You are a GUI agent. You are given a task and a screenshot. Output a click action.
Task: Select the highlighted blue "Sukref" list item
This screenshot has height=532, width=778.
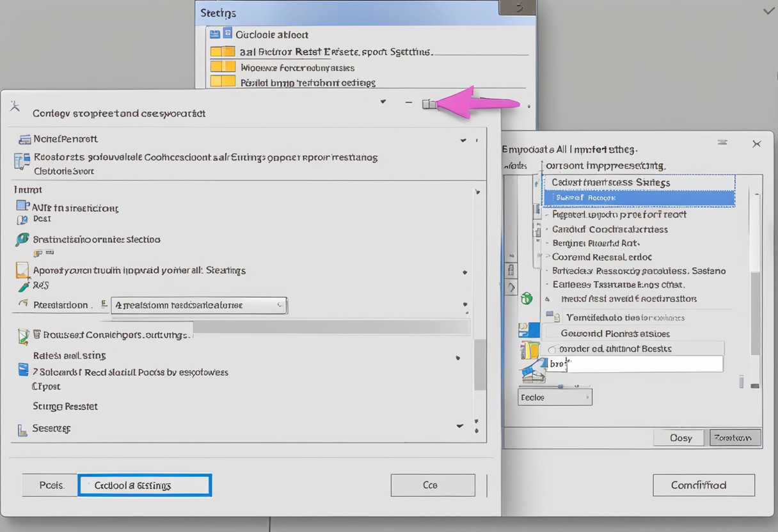point(638,198)
